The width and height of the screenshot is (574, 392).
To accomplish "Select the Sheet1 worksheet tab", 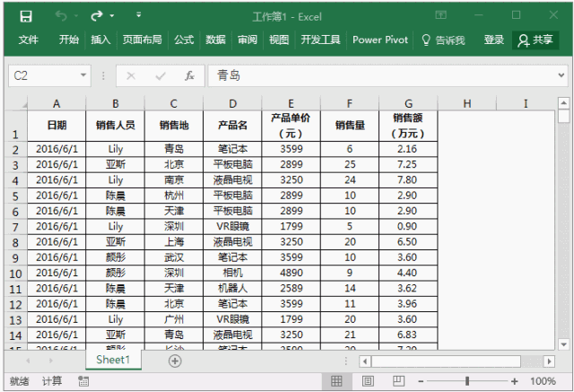I will point(113,360).
